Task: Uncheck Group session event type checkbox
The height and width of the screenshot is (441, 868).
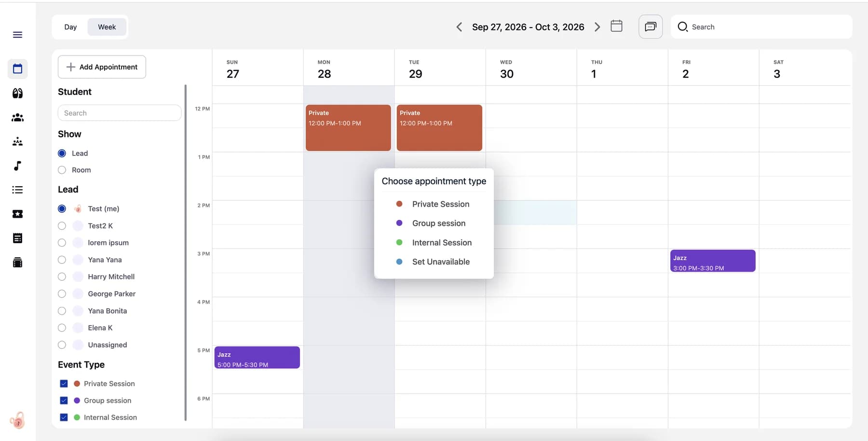Action: click(x=64, y=400)
